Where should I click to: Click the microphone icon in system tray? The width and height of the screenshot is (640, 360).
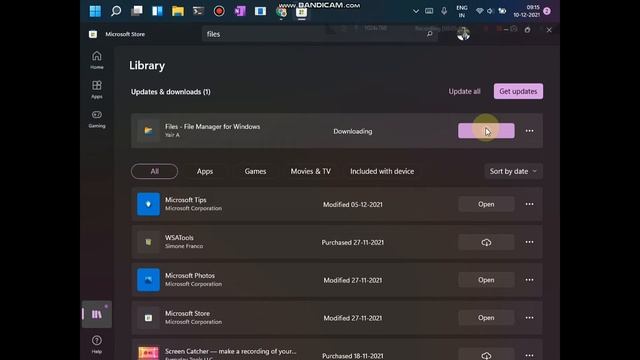click(444, 11)
